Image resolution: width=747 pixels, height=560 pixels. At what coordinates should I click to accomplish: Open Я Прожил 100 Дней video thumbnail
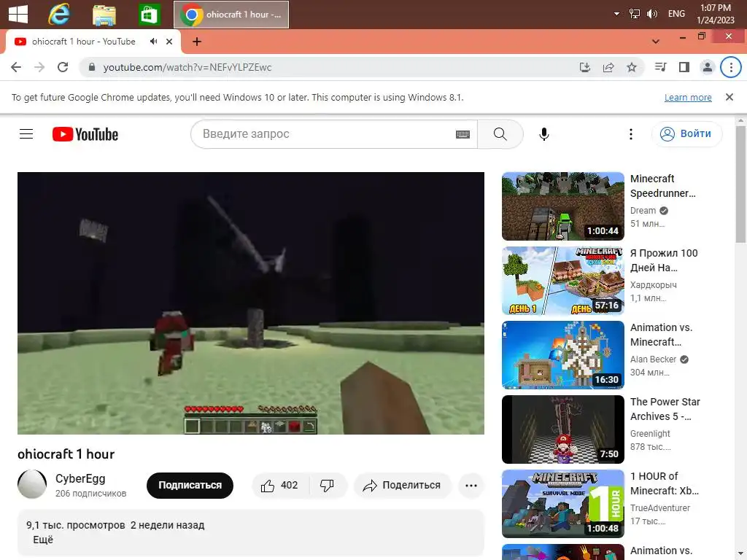click(562, 281)
